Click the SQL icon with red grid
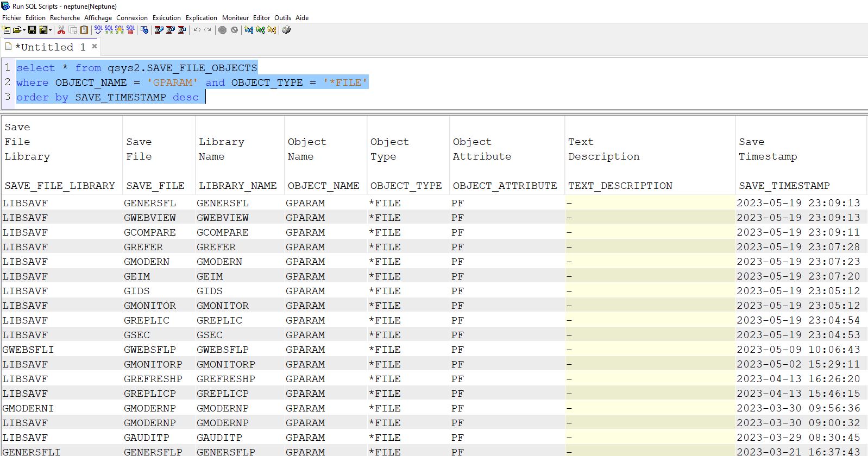Screen dimensions: 868x456 click(x=130, y=30)
